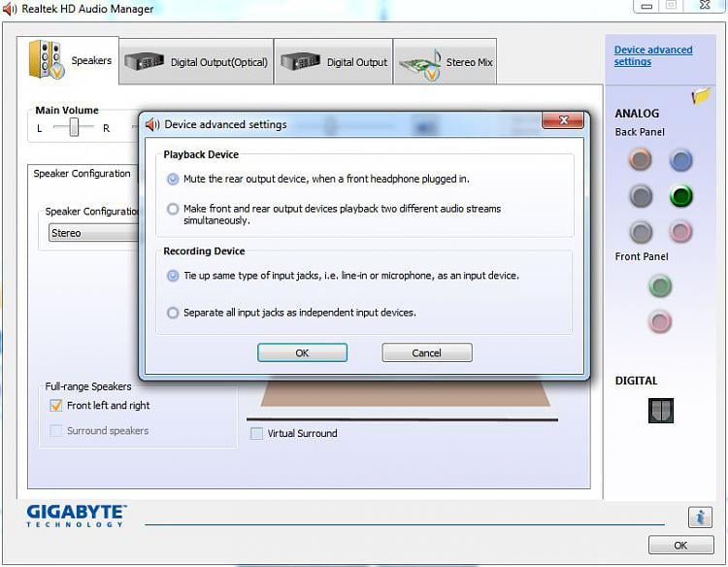Click the Main Volume balance slider thumb
This screenshot has width=728, height=567.
point(74,127)
